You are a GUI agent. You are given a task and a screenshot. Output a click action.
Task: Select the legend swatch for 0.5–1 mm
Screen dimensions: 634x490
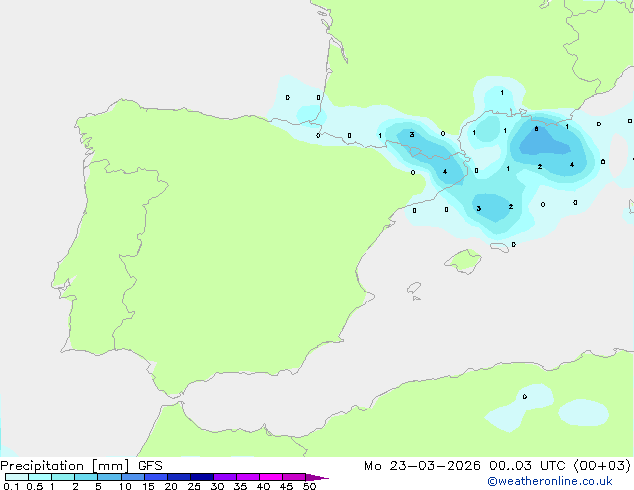click(x=40, y=477)
